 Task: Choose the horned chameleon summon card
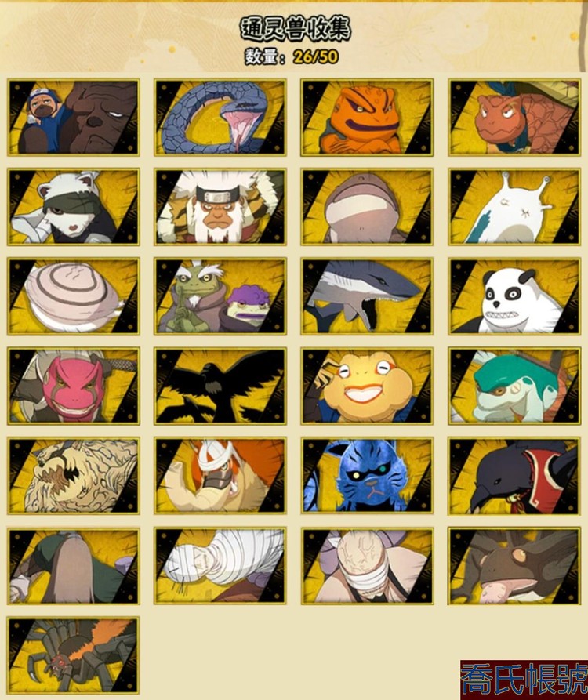tap(514, 566)
